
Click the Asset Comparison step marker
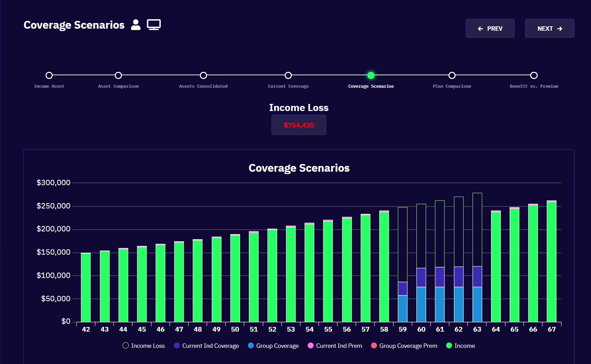(118, 75)
